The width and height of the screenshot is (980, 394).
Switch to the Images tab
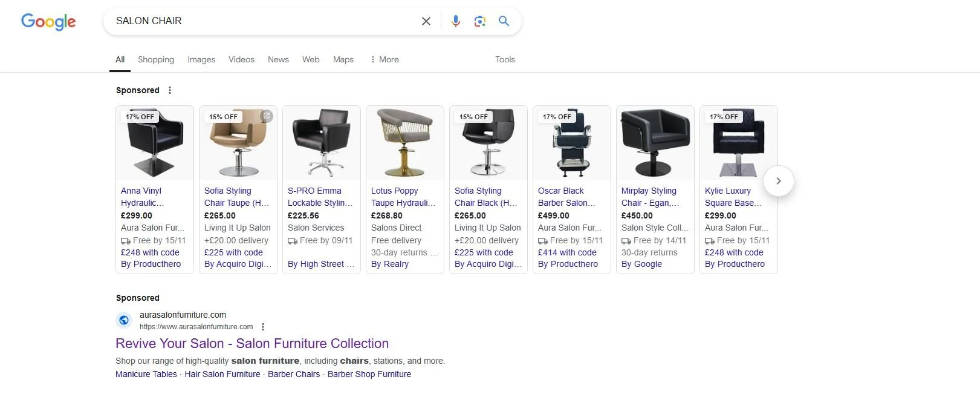[x=201, y=59]
